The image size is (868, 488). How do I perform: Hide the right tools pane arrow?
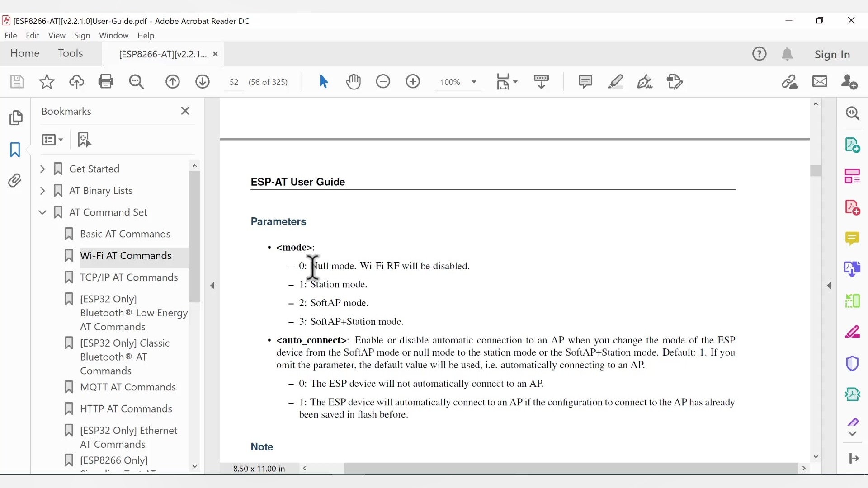(829, 286)
